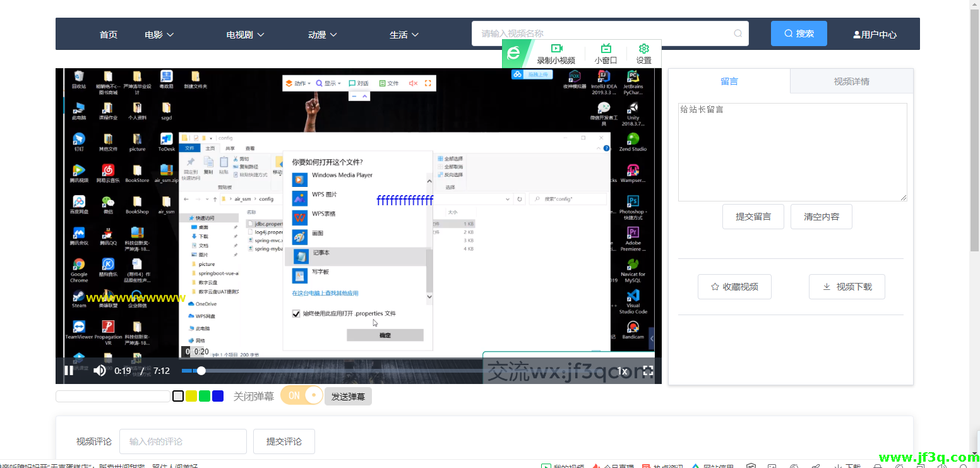The height and width of the screenshot is (468, 980).
Task: Click the search magnifier inside the input
Action: click(738, 33)
